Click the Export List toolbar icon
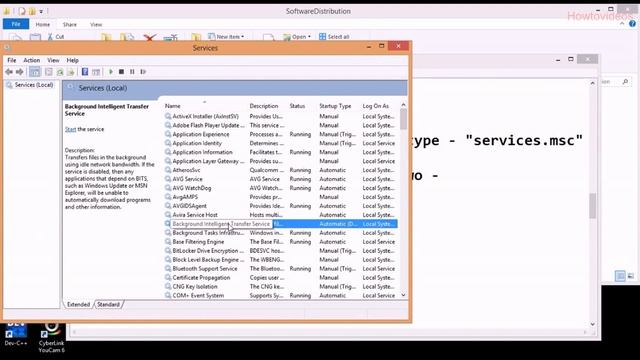640x360 pixels. (71, 72)
